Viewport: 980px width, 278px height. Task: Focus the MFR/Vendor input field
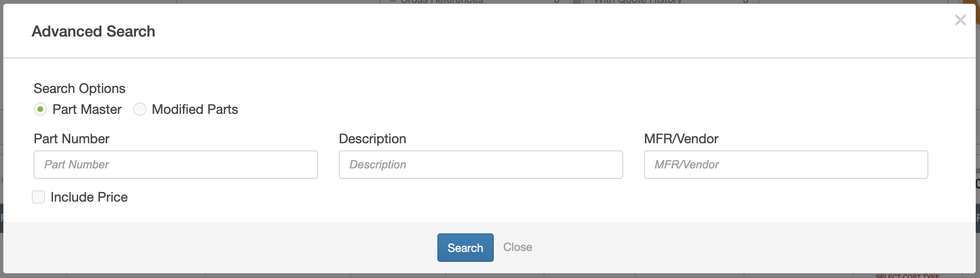786,165
